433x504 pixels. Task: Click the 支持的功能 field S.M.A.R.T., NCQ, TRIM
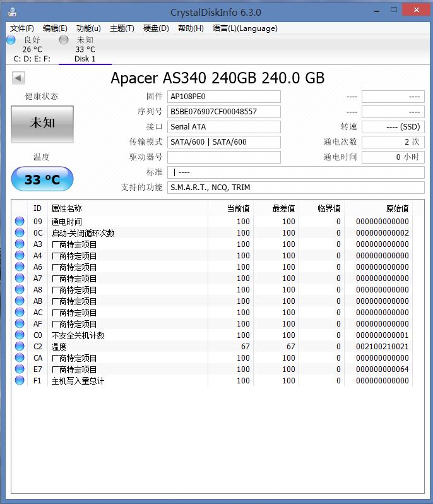[296, 188]
